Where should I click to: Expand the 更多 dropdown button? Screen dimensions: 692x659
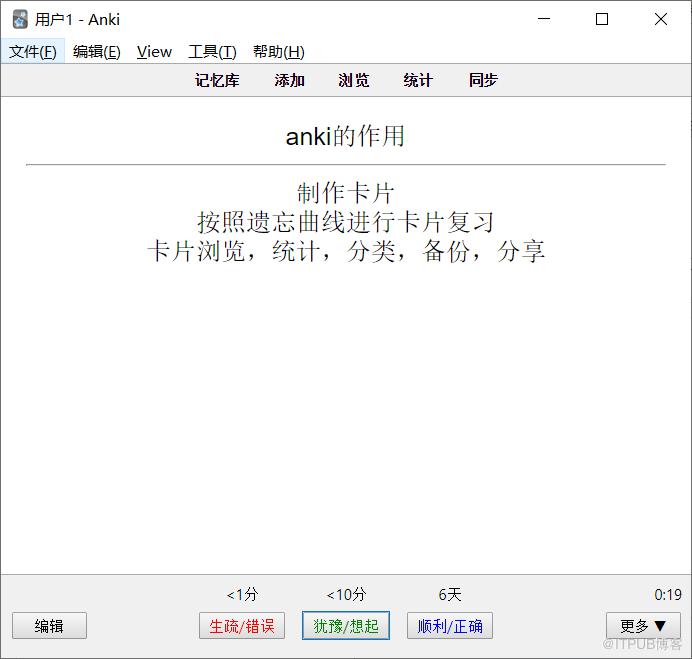pos(643,625)
